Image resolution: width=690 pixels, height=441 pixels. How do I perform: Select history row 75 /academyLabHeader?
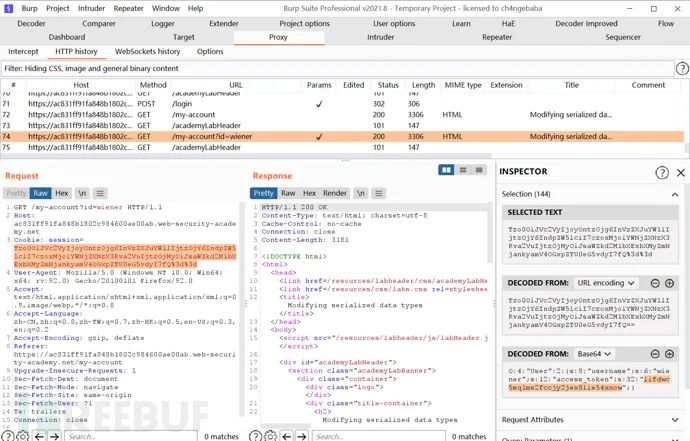click(x=342, y=147)
